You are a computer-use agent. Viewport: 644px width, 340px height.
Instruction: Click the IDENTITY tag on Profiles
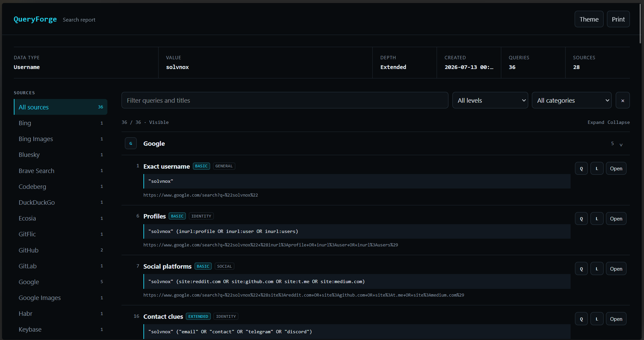pos(201,216)
